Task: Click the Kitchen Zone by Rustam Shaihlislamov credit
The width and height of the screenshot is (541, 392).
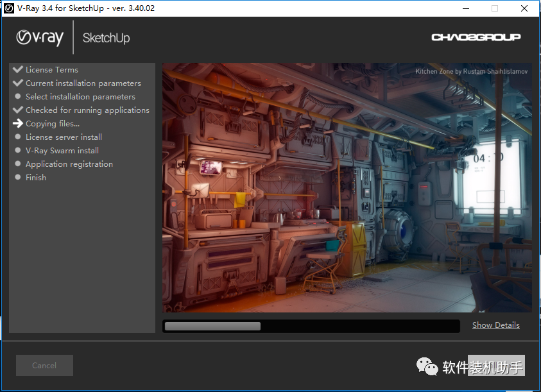Action: (x=471, y=71)
